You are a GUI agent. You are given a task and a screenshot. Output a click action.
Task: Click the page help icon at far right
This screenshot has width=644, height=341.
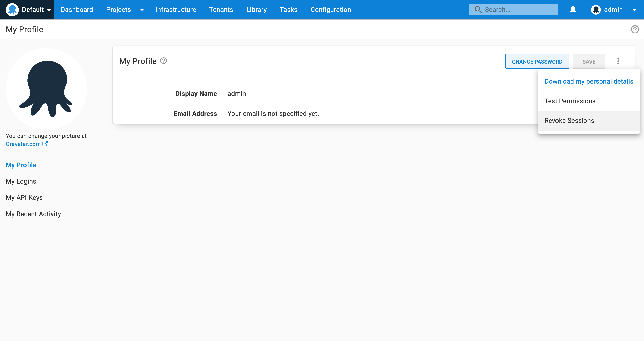click(x=635, y=30)
